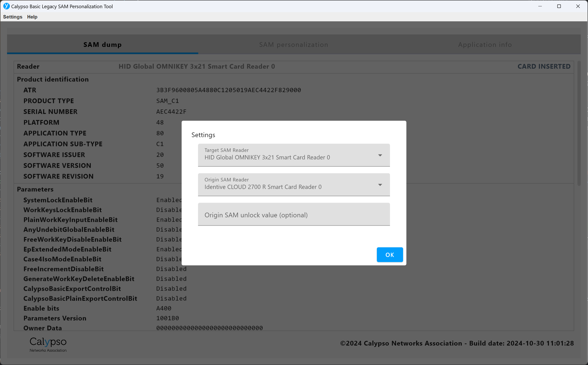
Task: Click the PRODUCT TYPE value SAM_C1
Action: (168, 101)
